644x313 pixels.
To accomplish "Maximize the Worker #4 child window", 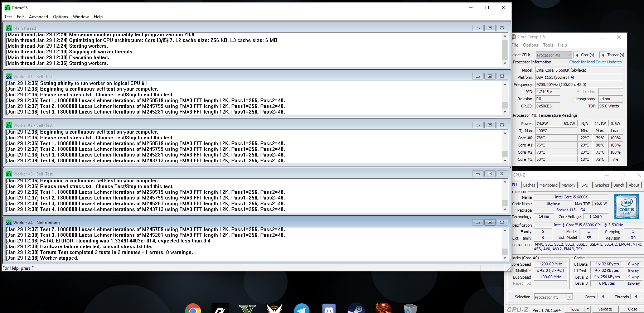I will tap(490, 222).
